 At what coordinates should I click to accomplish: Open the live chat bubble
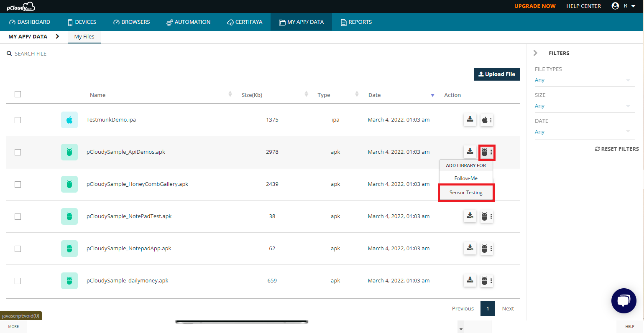624,300
